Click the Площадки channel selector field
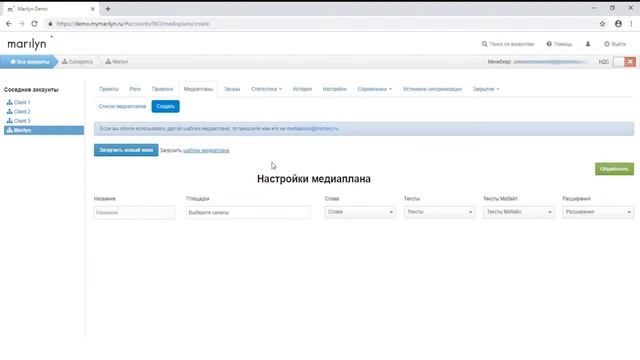 click(x=248, y=213)
